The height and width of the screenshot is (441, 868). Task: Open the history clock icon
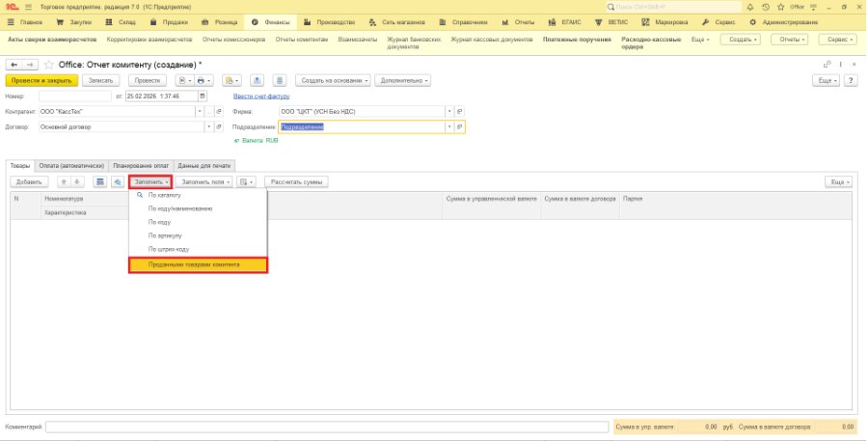tap(766, 7)
